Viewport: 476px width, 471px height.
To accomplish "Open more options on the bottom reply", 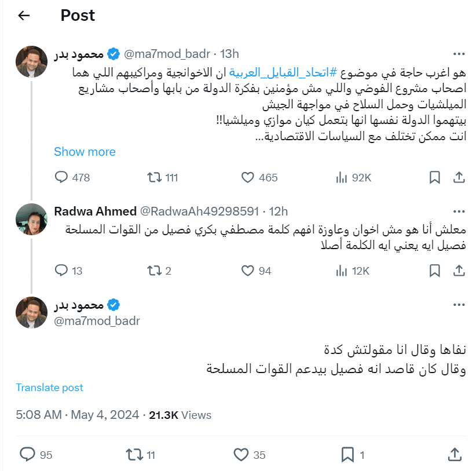I will (x=459, y=304).
